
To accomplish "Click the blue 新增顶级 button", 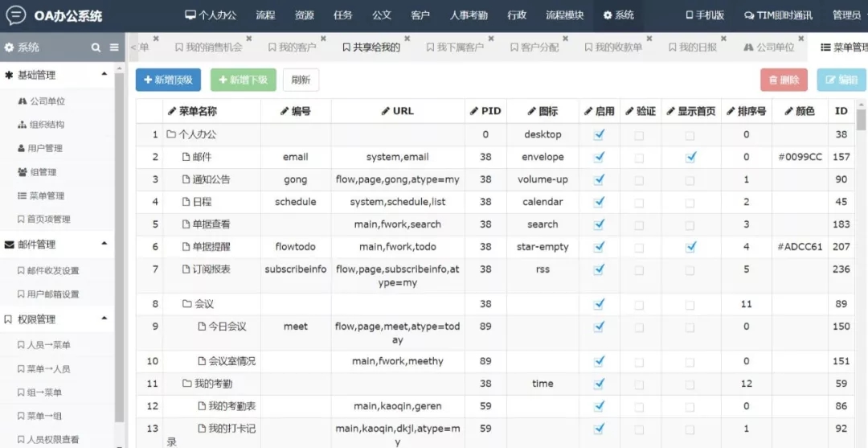I will point(168,80).
